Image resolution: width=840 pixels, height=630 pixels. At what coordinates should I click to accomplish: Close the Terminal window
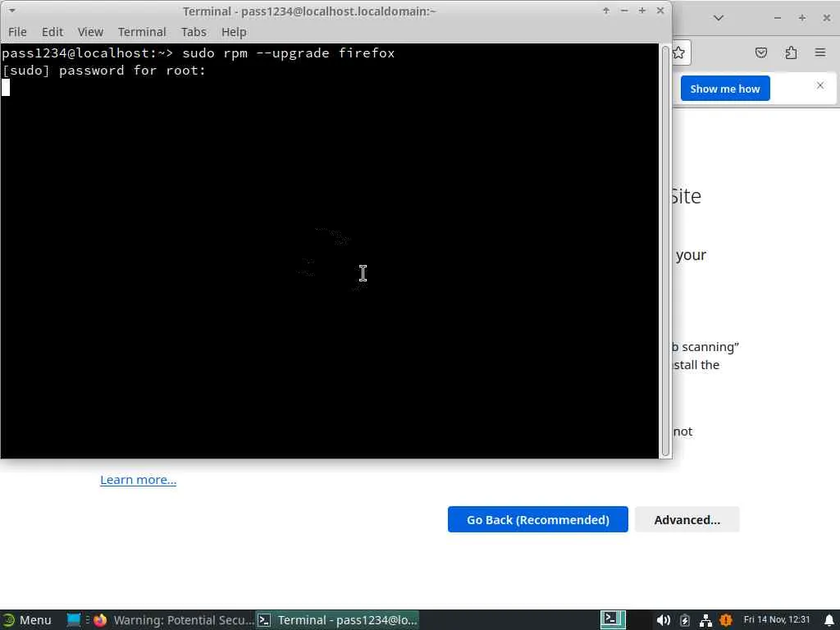[660, 11]
